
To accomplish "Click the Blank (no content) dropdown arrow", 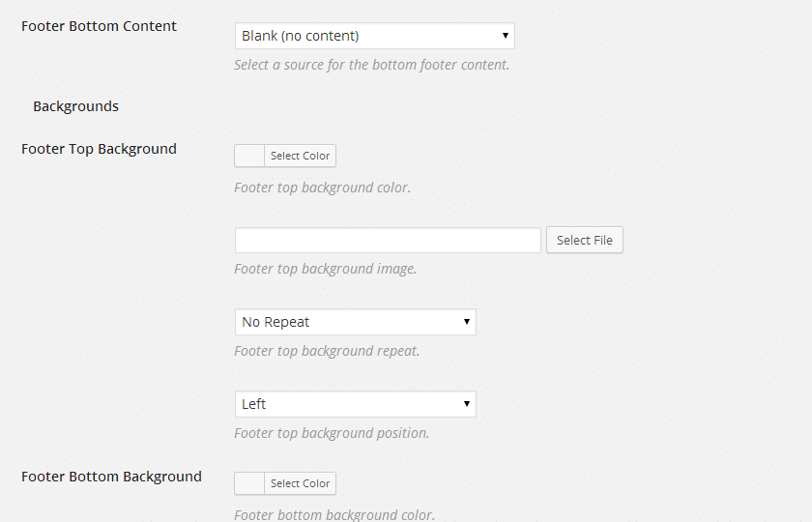I will [505, 36].
